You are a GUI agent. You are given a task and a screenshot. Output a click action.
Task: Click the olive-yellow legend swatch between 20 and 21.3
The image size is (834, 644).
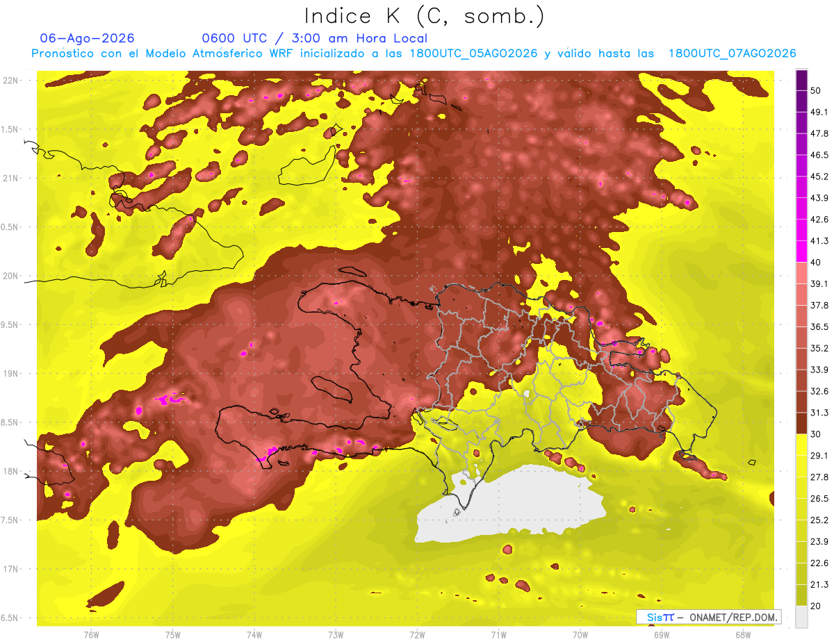[801, 595]
